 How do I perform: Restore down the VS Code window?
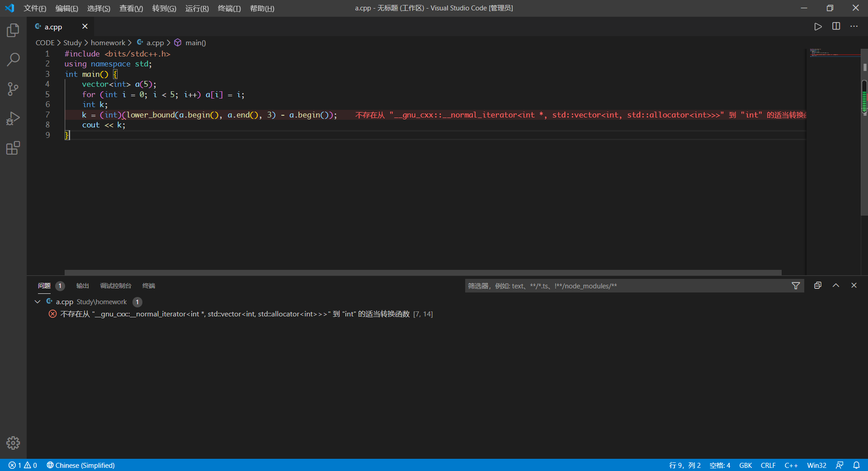830,8
